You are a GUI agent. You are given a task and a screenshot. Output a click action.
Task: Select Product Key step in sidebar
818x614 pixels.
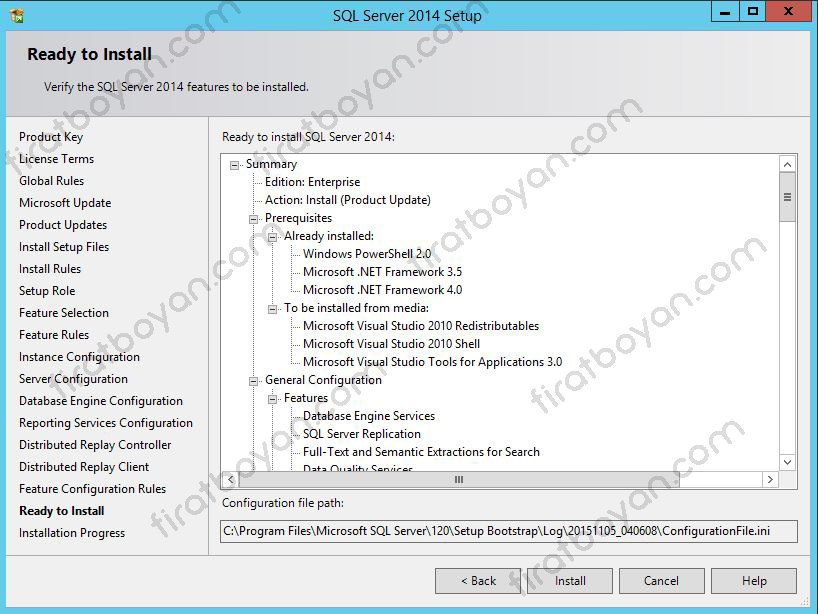[51, 137]
